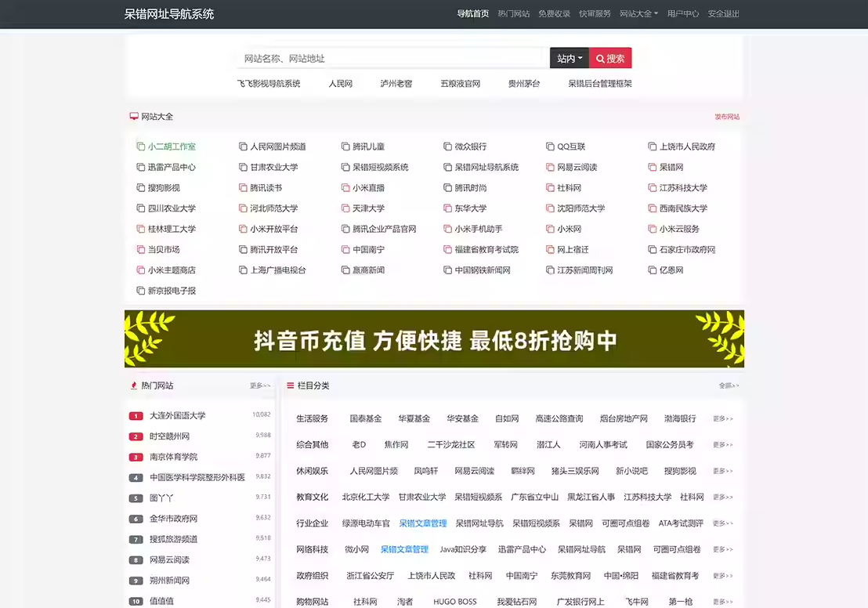Click the 发布网站 link
This screenshot has width=868, height=608.
coord(726,117)
